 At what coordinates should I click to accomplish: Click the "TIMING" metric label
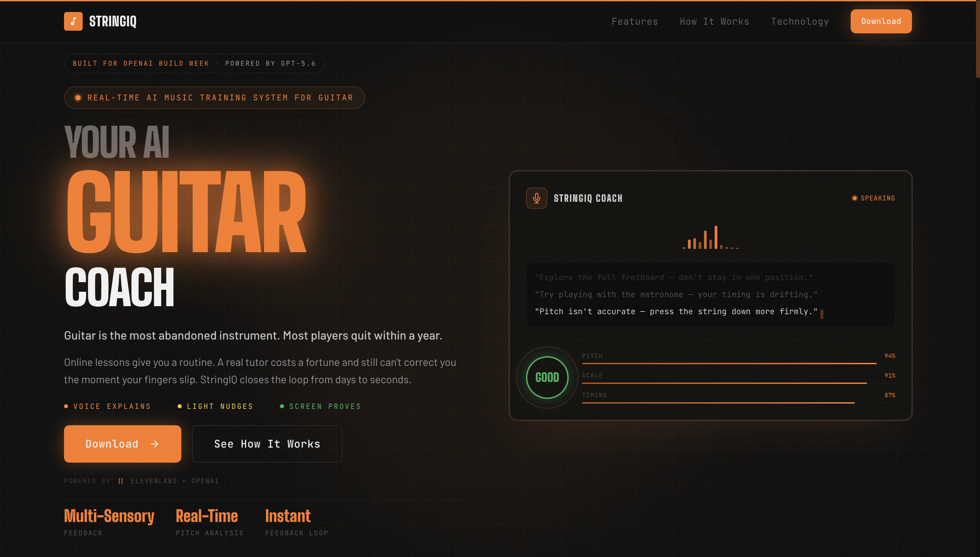click(594, 395)
